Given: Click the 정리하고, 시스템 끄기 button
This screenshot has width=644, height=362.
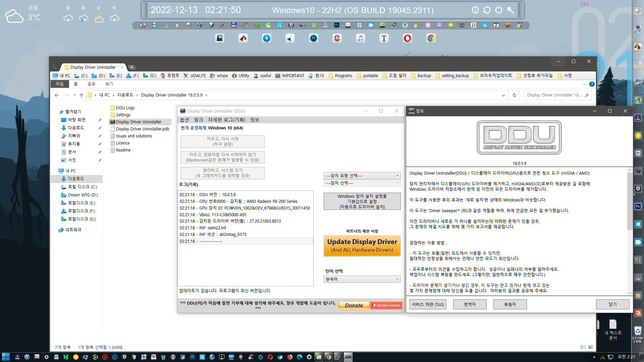Looking at the screenshot, I should (223, 173).
